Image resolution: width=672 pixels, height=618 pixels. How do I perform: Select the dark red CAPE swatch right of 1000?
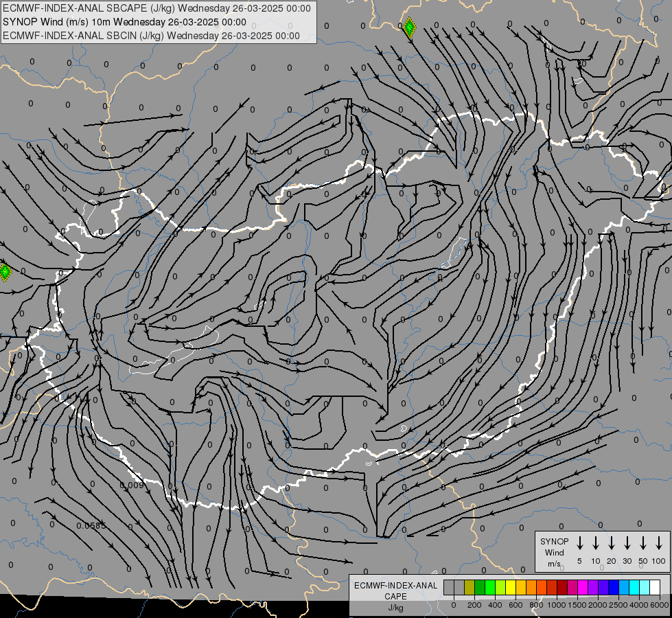pyautogui.click(x=563, y=587)
